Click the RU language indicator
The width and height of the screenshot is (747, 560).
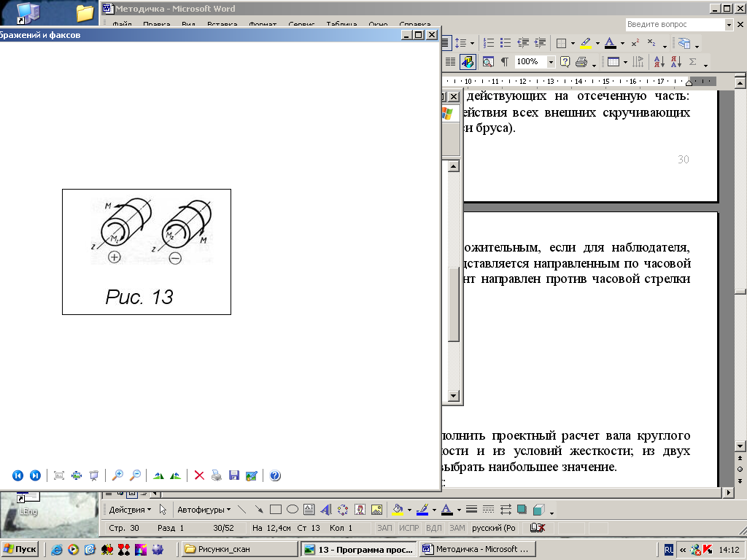coord(669,550)
